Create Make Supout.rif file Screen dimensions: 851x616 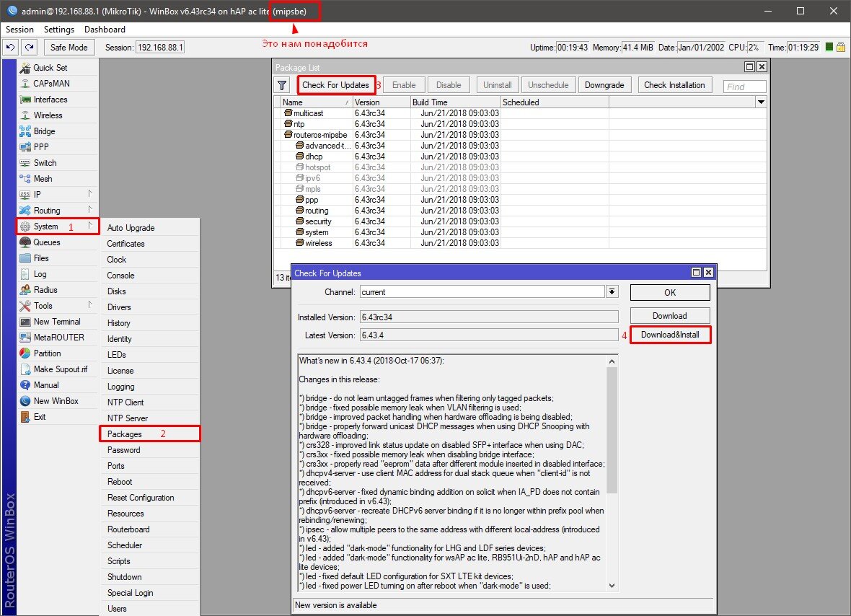click(60, 369)
